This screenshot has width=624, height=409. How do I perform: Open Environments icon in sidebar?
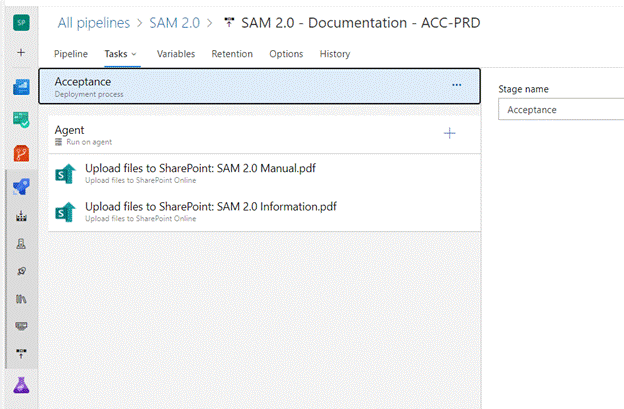[21, 243]
